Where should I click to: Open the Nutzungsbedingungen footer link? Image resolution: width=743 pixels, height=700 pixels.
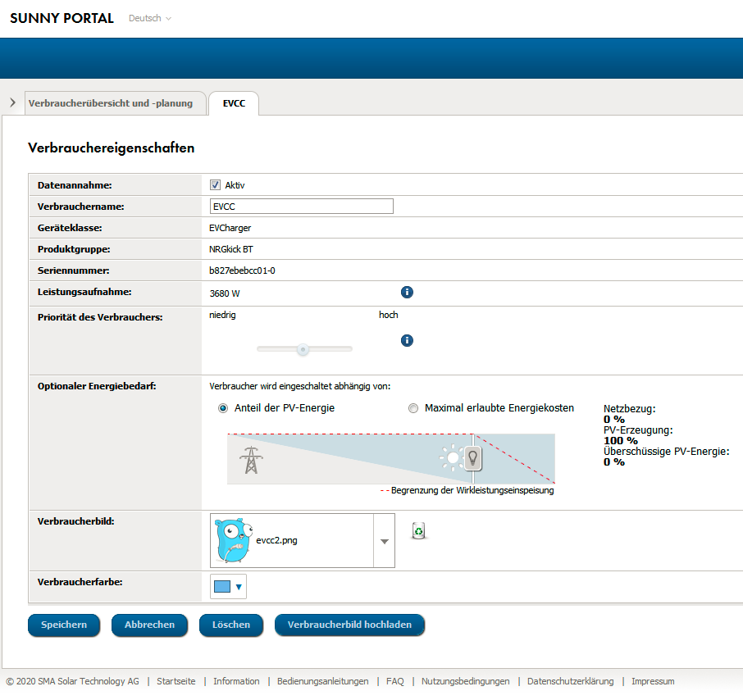[466, 681]
